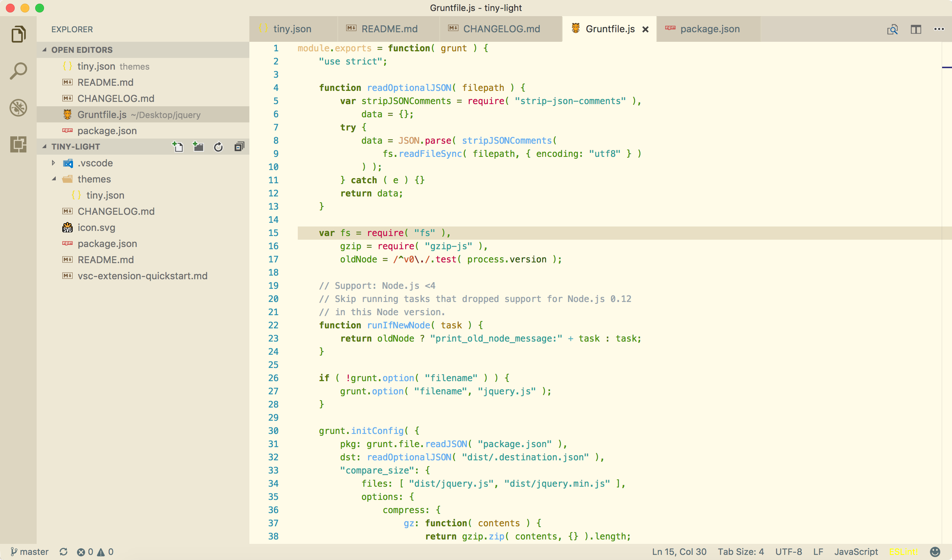This screenshot has height=560, width=952.
Task: Click the master git branch indicator
Action: click(29, 552)
